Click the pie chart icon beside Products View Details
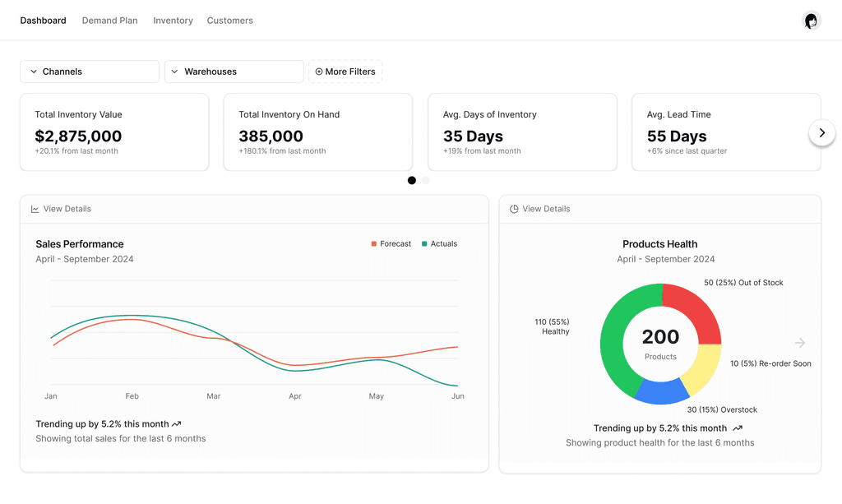 [514, 210]
